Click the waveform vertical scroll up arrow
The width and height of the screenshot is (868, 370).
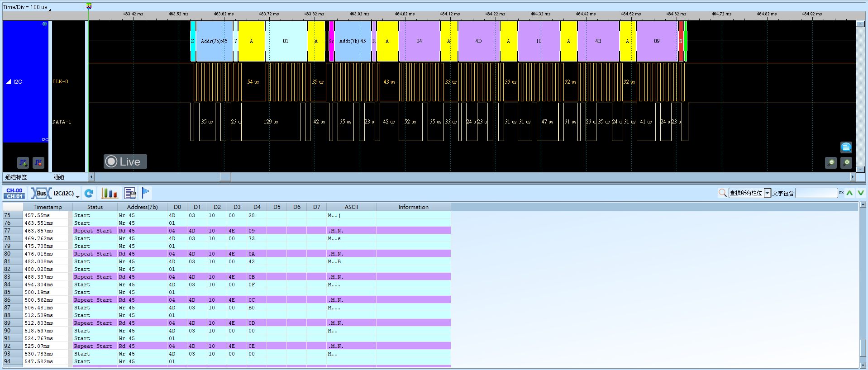(x=860, y=24)
